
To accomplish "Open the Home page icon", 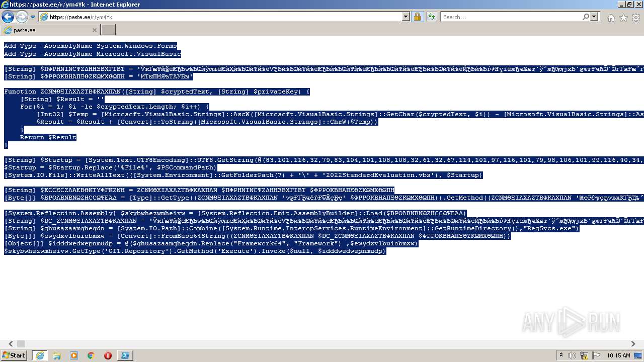I will click(x=611, y=18).
